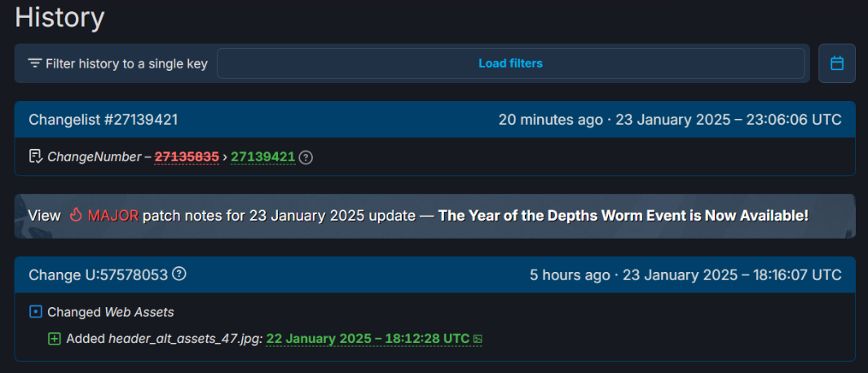Open the Changelist #27139421 header link
Viewport: 868px width, 373px height.
click(x=104, y=120)
